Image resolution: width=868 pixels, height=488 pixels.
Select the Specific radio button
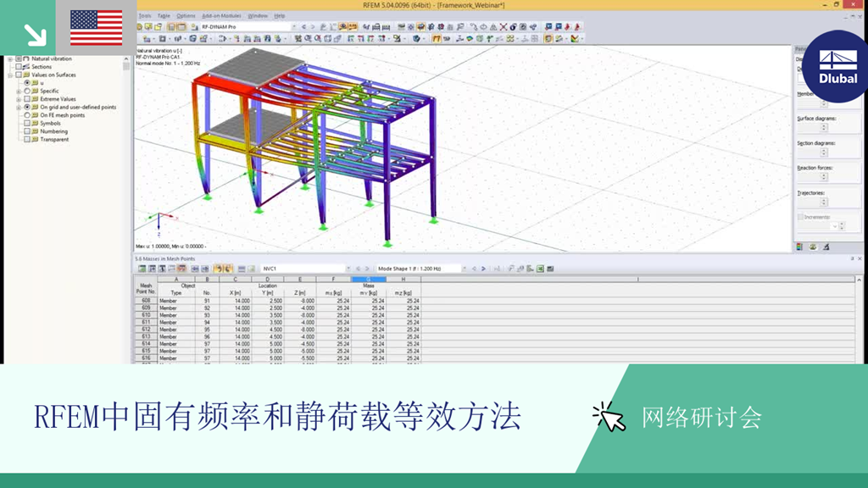click(26, 91)
